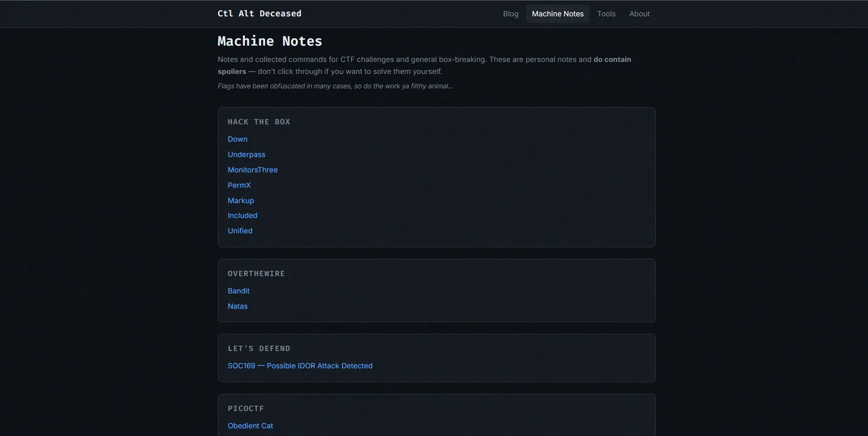The image size is (868, 436).
Task: Click the Markup machine link
Action: [x=241, y=201]
